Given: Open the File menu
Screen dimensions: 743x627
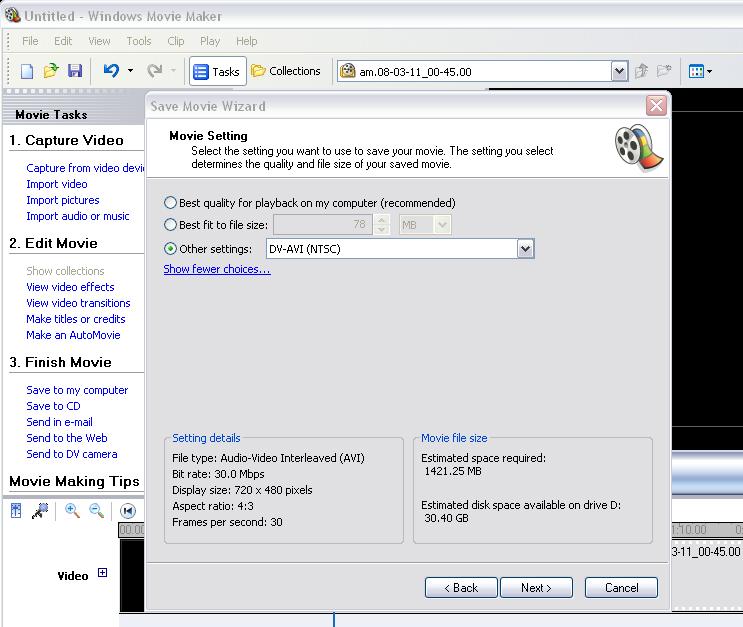Looking at the screenshot, I should pos(30,41).
